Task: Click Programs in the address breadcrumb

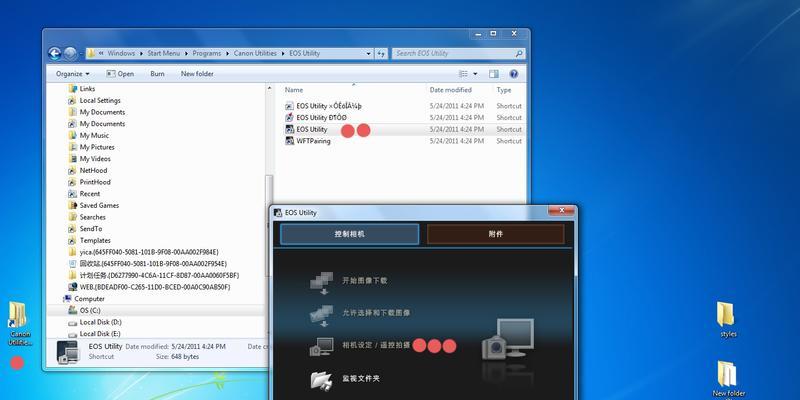Action: click(x=207, y=53)
